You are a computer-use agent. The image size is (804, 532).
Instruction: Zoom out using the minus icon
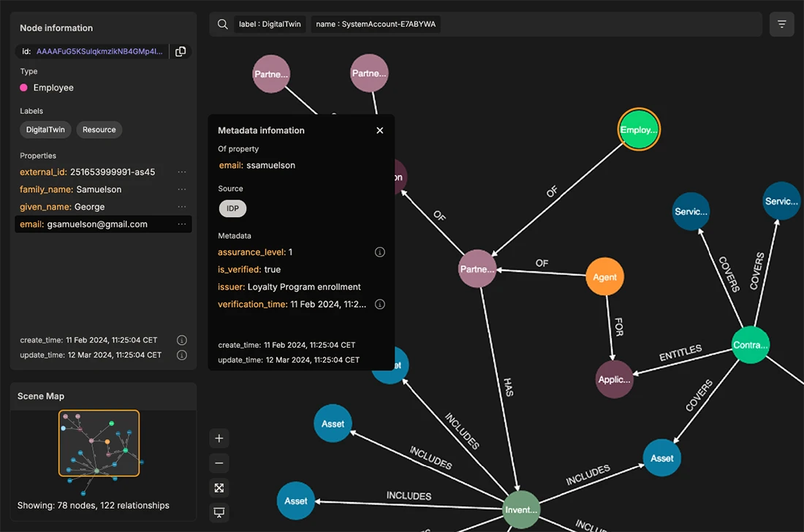(x=219, y=463)
